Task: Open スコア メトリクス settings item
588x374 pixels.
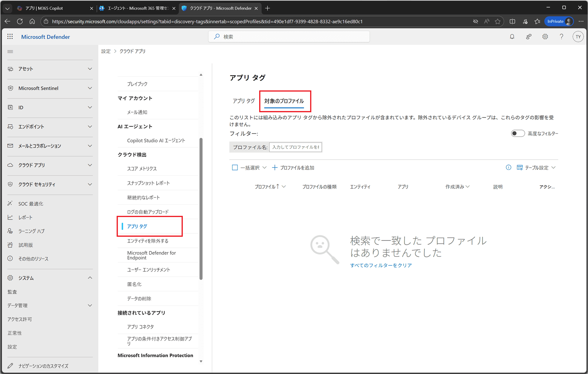Action: tap(142, 169)
